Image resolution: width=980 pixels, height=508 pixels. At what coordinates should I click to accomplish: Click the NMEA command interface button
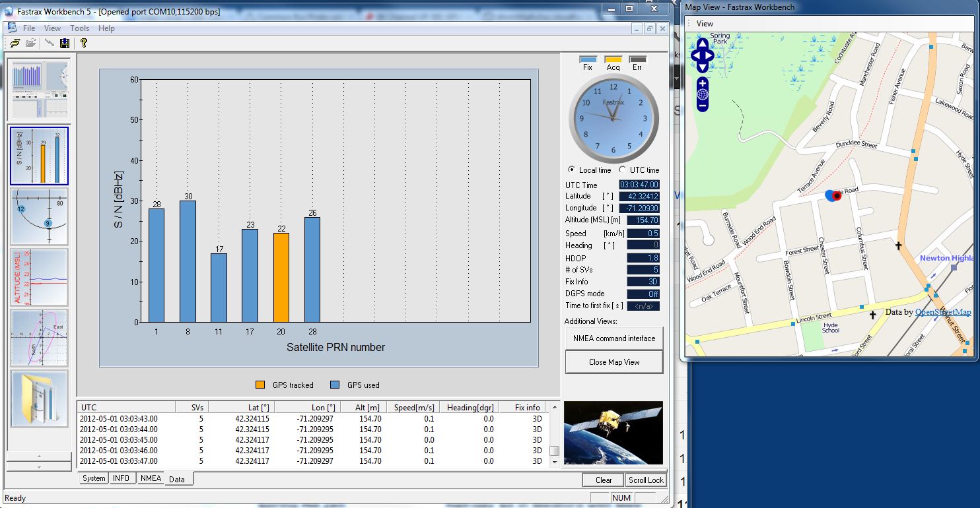tap(614, 338)
